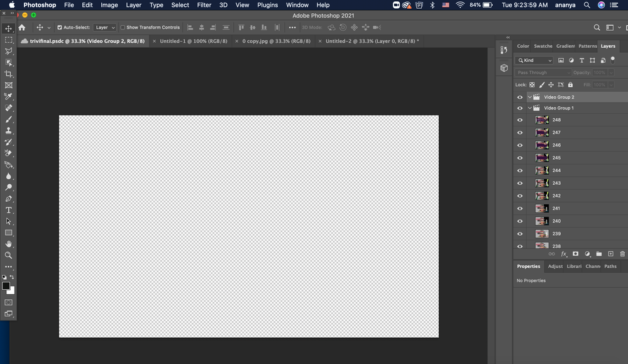This screenshot has width=628, height=364.
Task: Select the Horizontal Type tool
Action: [x=9, y=210]
